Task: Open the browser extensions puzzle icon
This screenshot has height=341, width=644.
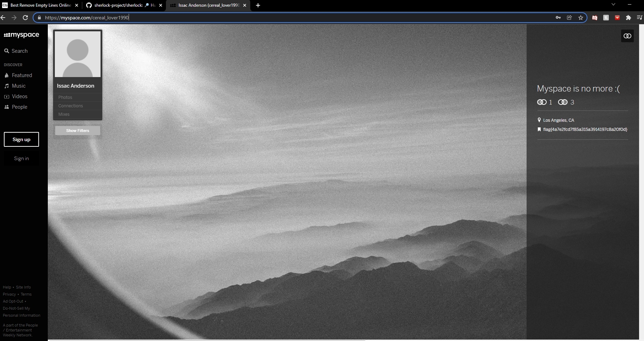Action: pyautogui.click(x=628, y=18)
